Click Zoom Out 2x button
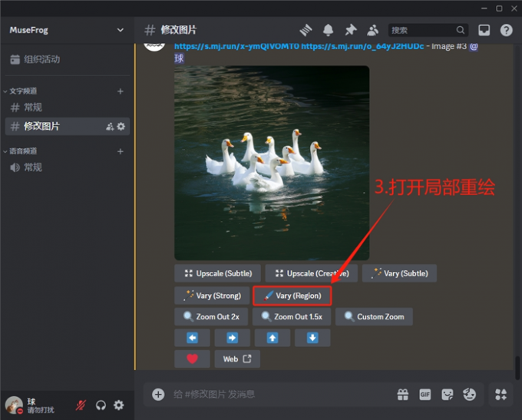This screenshot has width=522, height=420. (211, 317)
